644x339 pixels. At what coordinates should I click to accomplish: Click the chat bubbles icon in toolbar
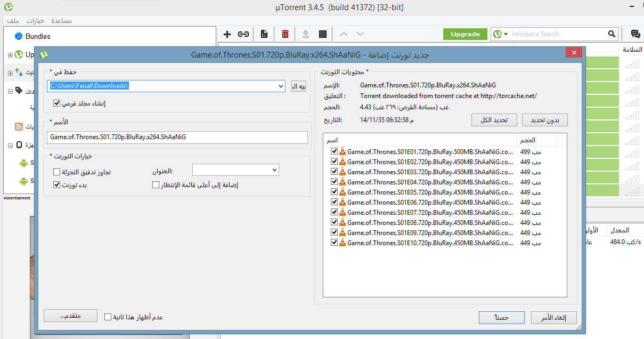point(635,34)
